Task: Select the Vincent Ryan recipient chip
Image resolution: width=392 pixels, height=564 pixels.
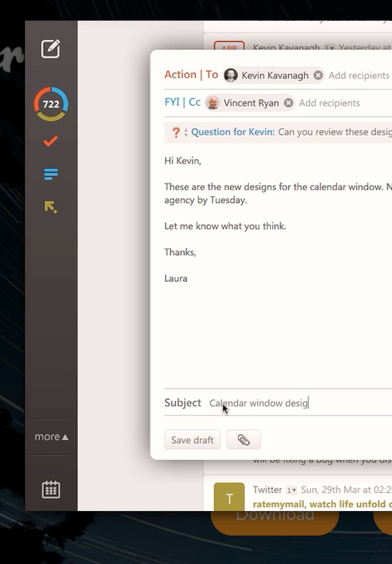Action: (x=250, y=103)
